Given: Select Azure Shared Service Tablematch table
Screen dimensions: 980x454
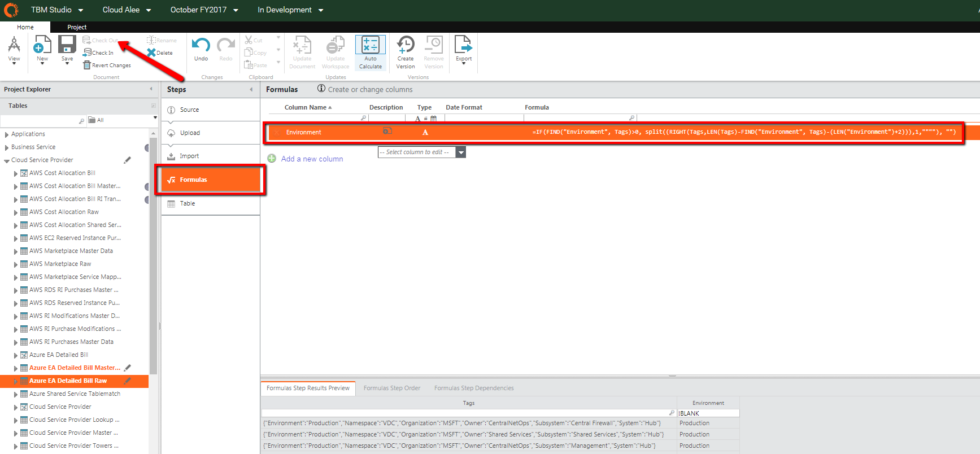Looking at the screenshot, I should (75, 394).
